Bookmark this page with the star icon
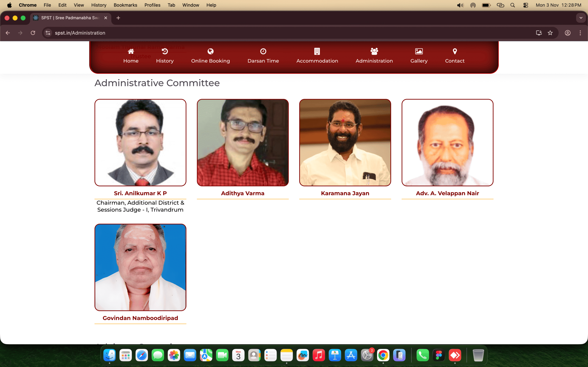 pyautogui.click(x=550, y=33)
